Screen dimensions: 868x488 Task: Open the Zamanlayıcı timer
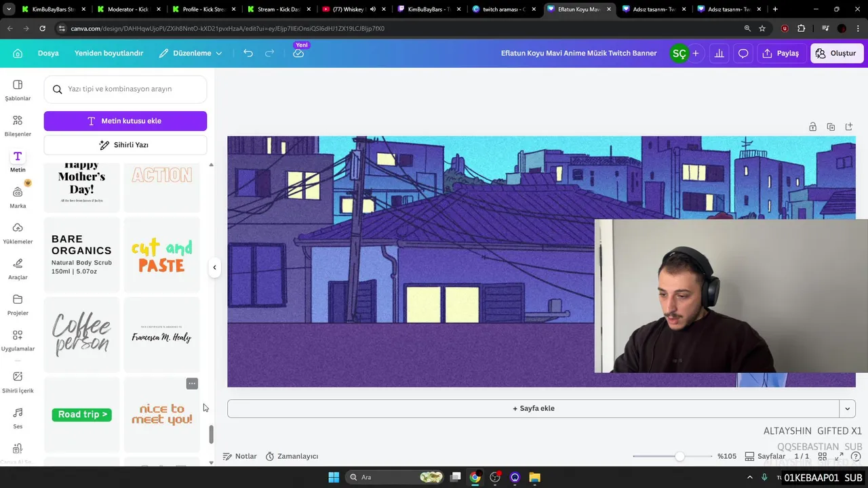click(x=292, y=456)
